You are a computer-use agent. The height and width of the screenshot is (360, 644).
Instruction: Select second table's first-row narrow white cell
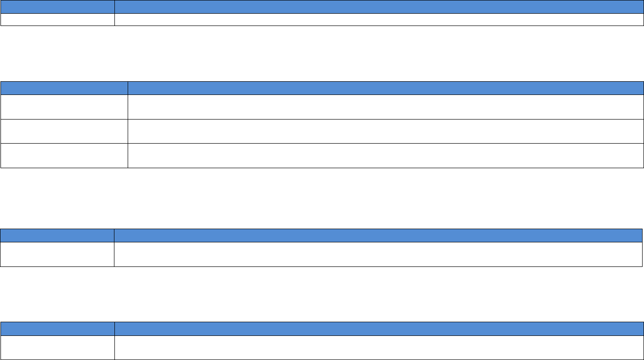64,107
